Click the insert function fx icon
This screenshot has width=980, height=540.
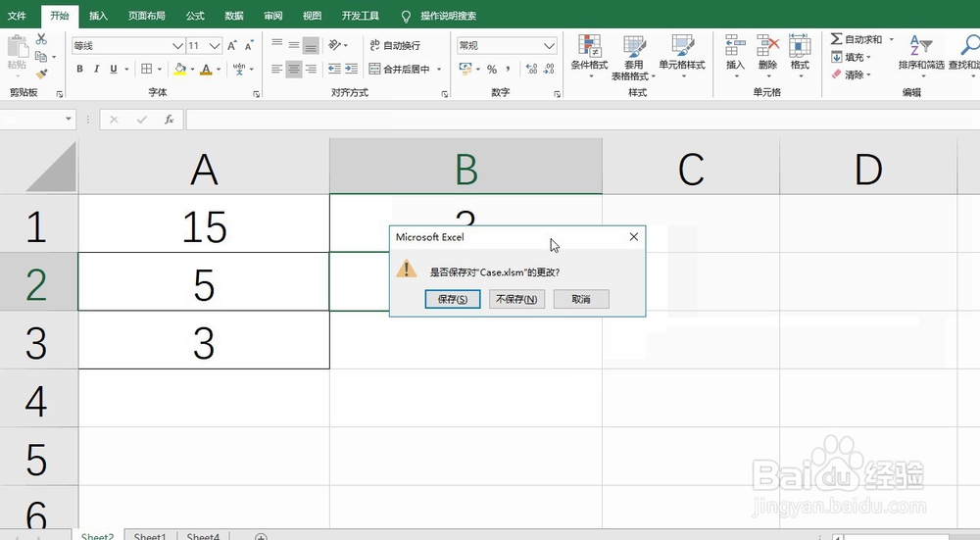pyautogui.click(x=169, y=120)
